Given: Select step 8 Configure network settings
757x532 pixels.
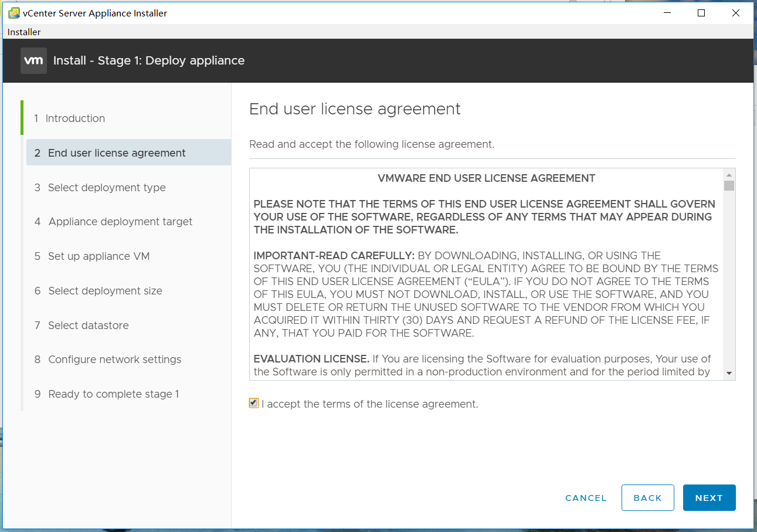Looking at the screenshot, I should (x=107, y=360).
